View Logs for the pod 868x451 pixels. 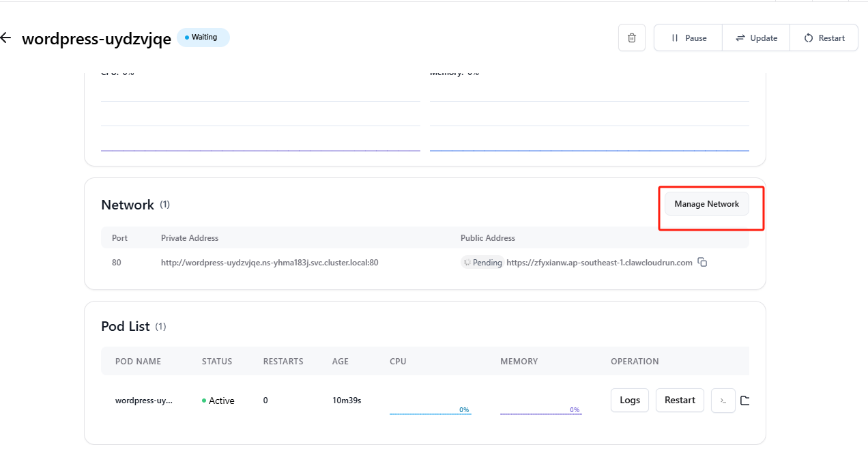tap(630, 401)
